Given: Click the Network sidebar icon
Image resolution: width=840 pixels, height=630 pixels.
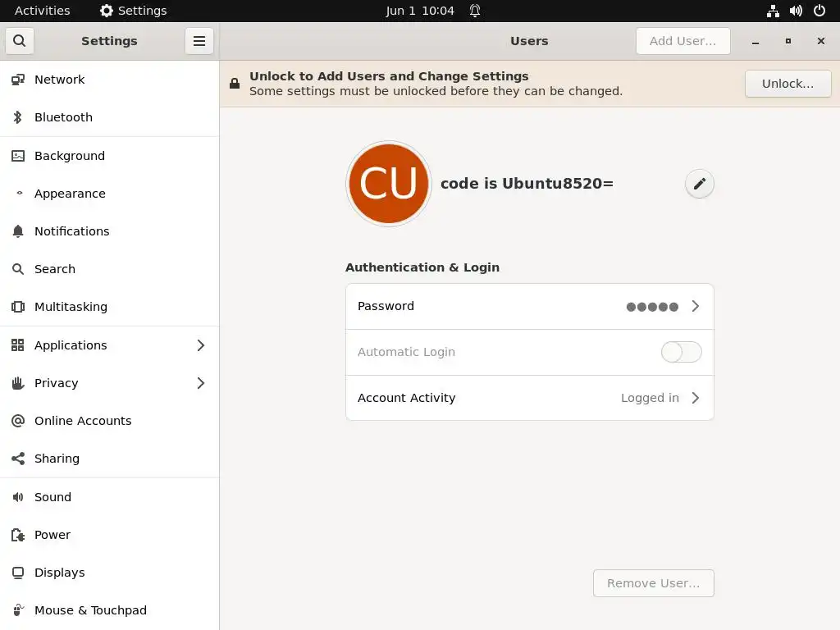Looking at the screenshot, I should tap(18, 80).
